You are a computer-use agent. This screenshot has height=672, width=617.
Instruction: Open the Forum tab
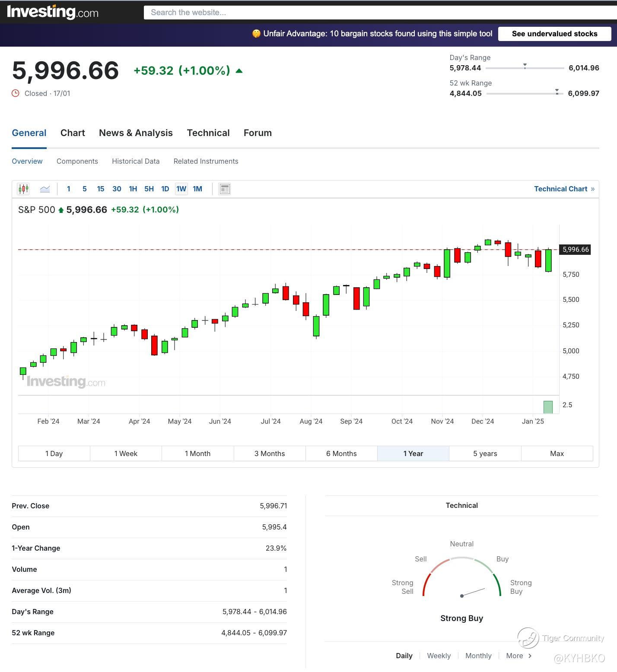click(258, 133)
